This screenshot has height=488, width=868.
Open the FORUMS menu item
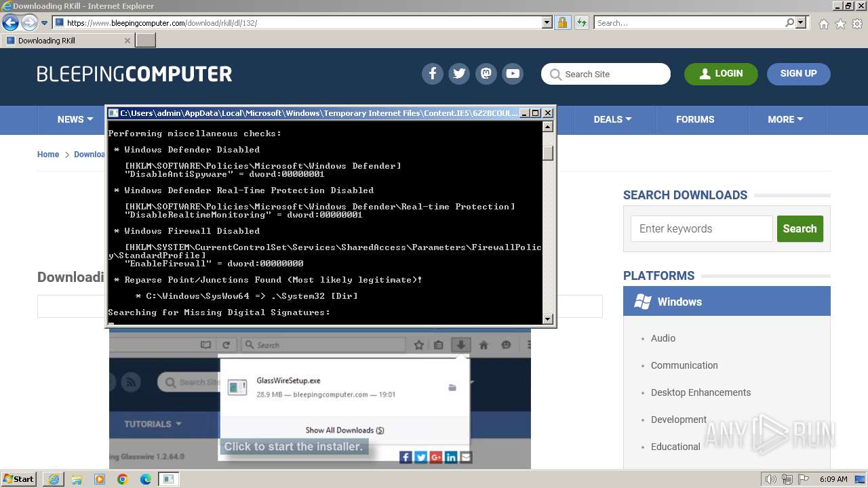point(695,119)
